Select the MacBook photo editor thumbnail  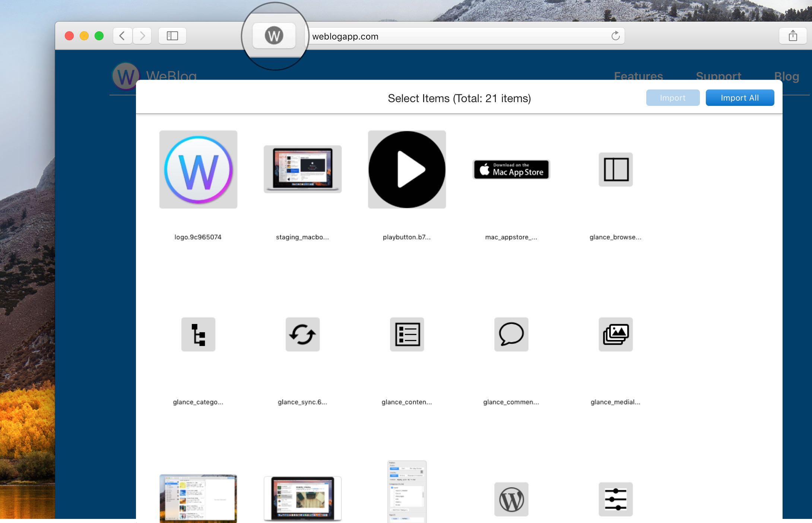[302, 498]
